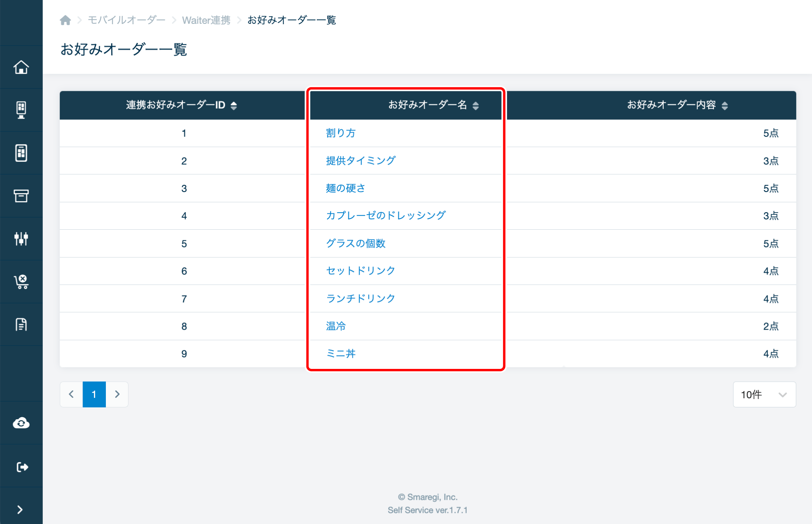Click the cart cancel sidebar icon
Image resolution: width=812 pixels, height=524 pixels.
[x=21, y=282]
